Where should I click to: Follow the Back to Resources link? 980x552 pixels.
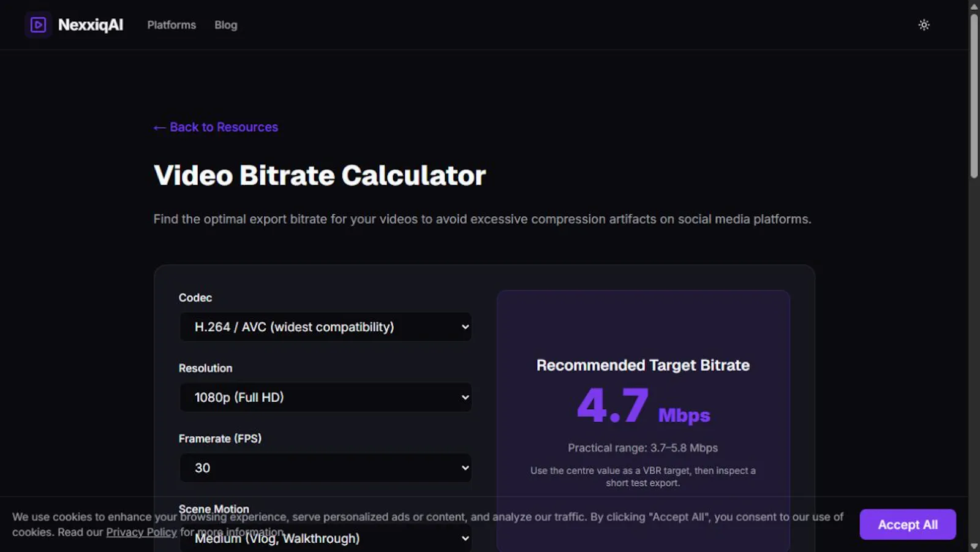click(x=216, y=127)
